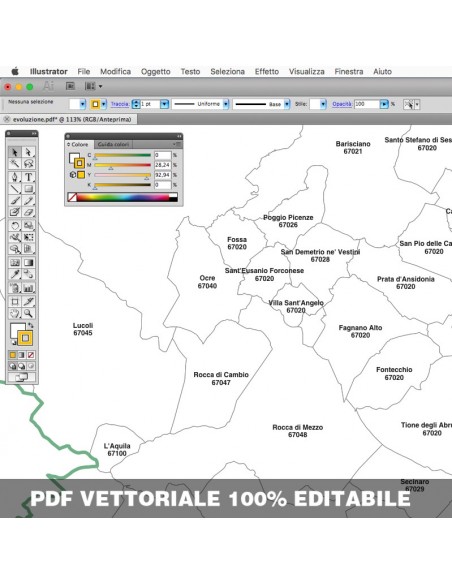Open the Effetto menu
Screen dimensions: 452x584
[267, 72]
